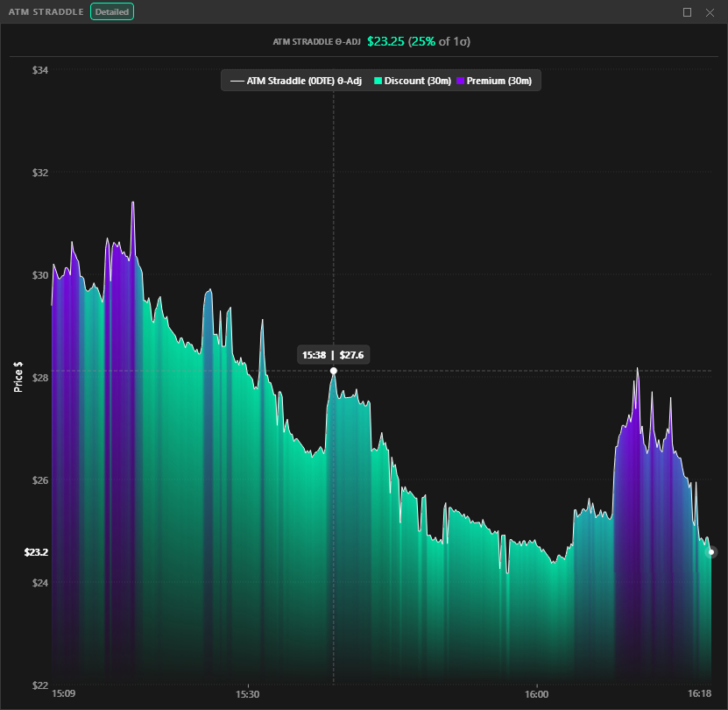Maximize the ATM Straddle panel
This screenshot has height=710, width=728.
[x=688, y=12]
